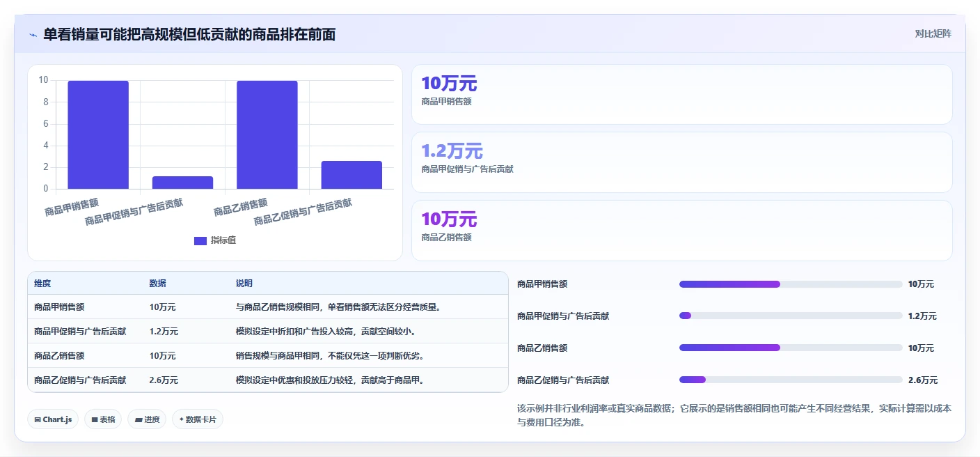
Task: Click the 1.2万元 table cell
Action: (164, 332)
